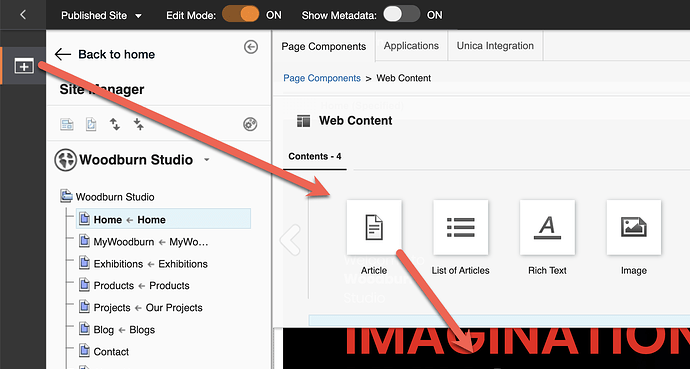Toggle Edit Mode switch
Image resolution: width=690 pixels, height=369 pixels.
coord(240,15)
